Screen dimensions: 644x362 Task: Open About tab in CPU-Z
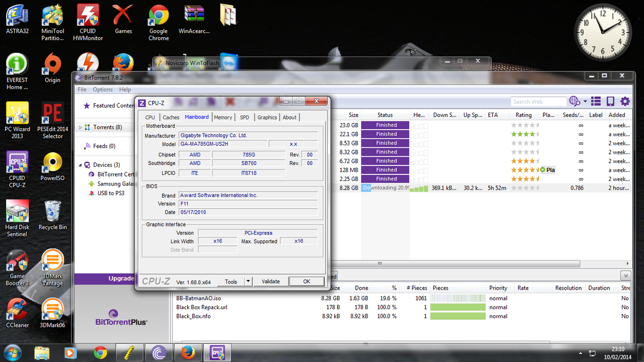click(x=289, y=117)
